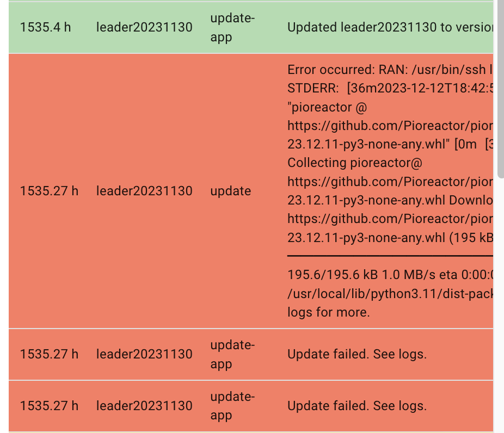This screenshot has width=504, height=433.
Task: Click the 'logs for more.' text
Action: pyautogui.click(x=329, y=312)
